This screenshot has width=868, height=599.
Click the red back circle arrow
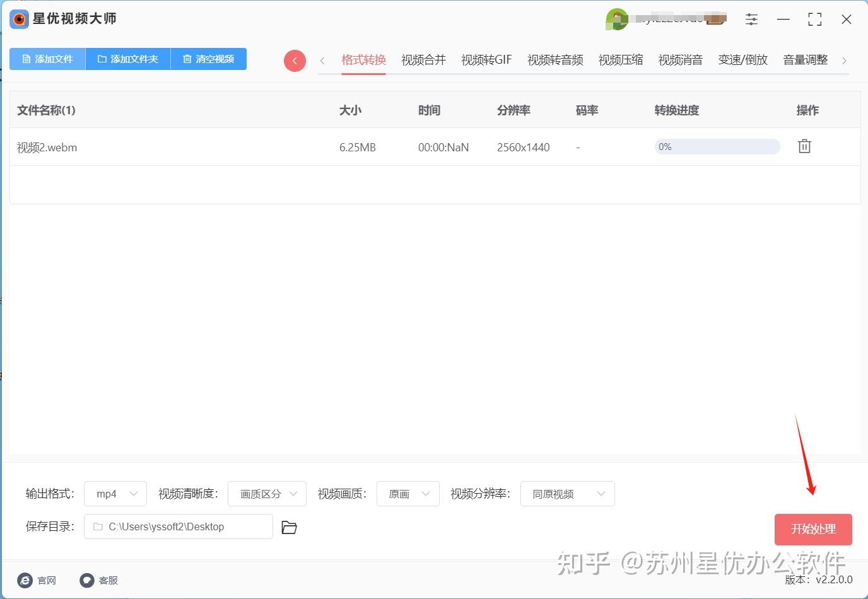coord(294,60)
